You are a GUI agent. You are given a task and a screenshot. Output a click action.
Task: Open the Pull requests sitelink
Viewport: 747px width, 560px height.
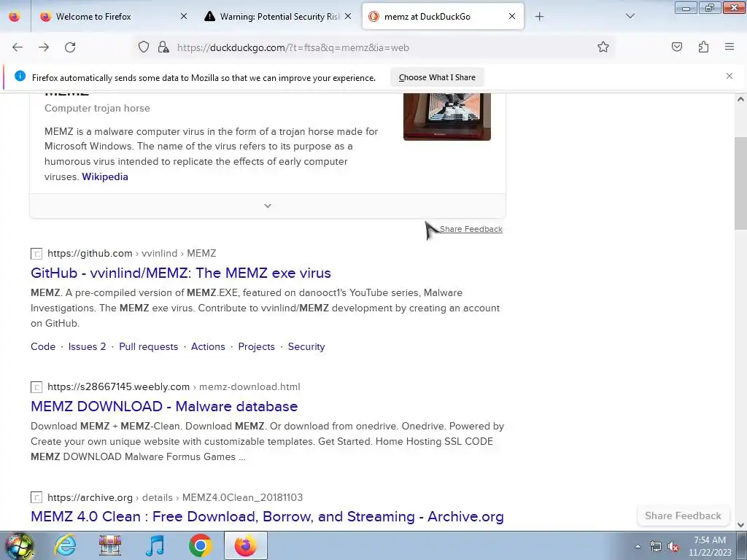point(149,346)
